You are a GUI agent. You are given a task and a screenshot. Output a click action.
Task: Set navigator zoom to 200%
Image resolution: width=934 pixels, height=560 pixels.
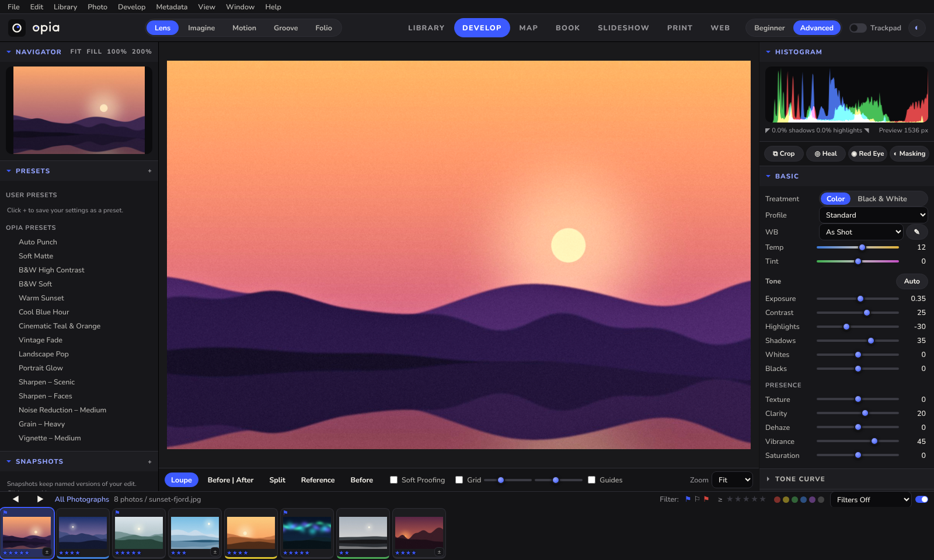coord(142,52)
